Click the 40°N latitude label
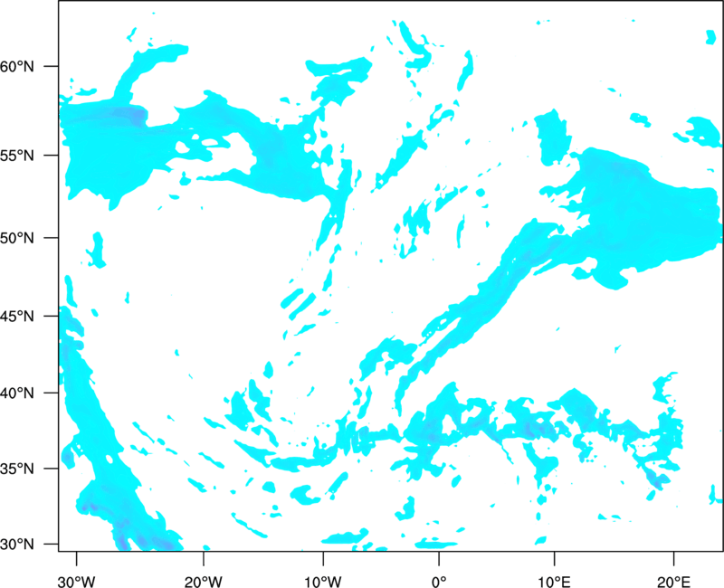This screenshot has width=724, height=588. 17,394
